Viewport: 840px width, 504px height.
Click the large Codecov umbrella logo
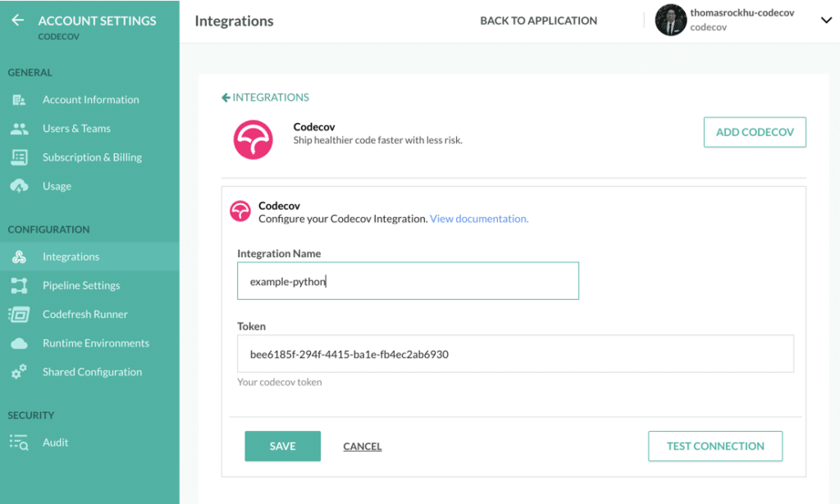pos(253,139)
